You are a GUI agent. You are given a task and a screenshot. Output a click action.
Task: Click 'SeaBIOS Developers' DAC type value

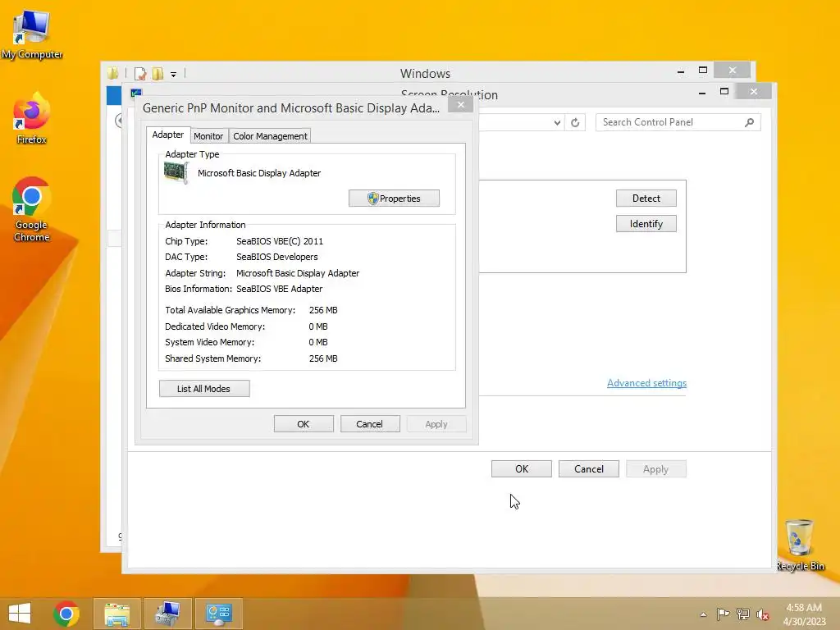(277, 257)
